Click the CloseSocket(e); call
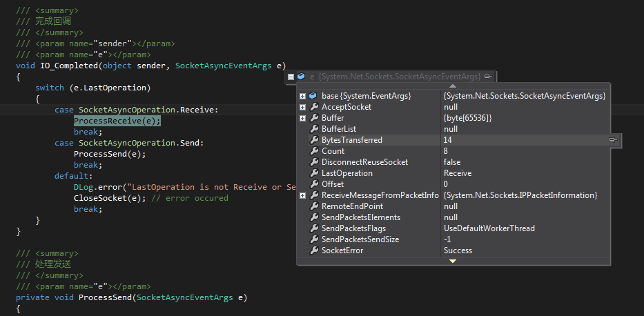This screenshot has height=316, width=644. (110, 198)
